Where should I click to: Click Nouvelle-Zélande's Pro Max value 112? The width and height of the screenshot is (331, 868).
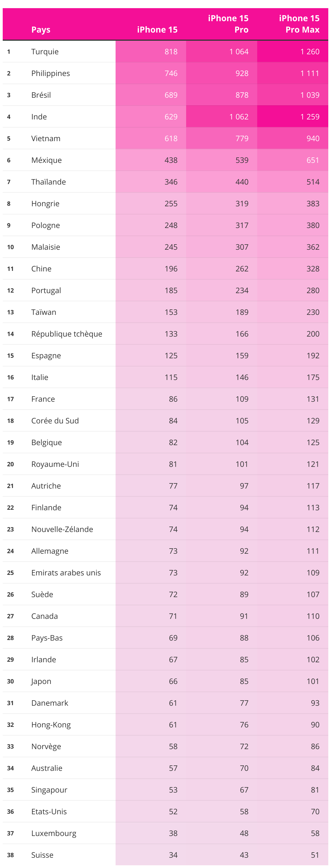coord(313,529)
